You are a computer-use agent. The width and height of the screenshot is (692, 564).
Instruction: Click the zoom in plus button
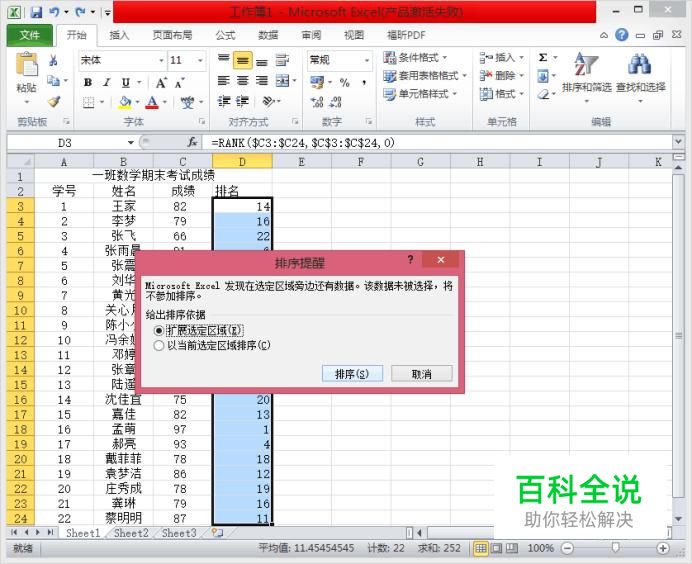coord(662,549)
